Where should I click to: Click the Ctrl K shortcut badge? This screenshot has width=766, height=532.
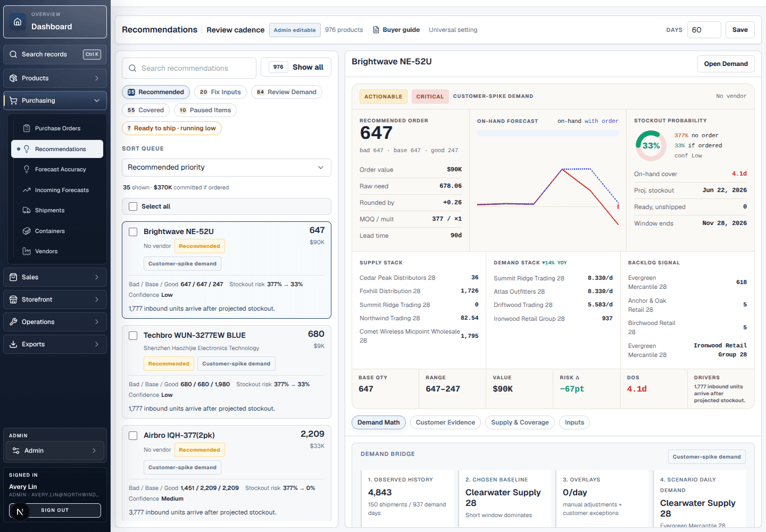coord(92,54)
